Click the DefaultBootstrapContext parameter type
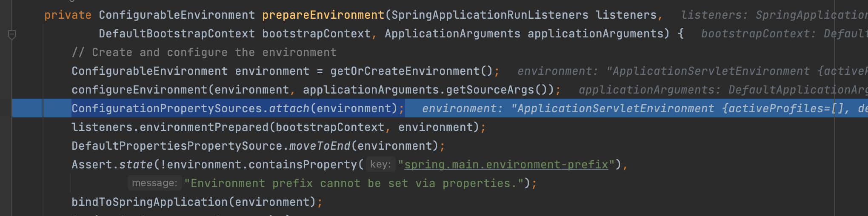 click(177, 34)
